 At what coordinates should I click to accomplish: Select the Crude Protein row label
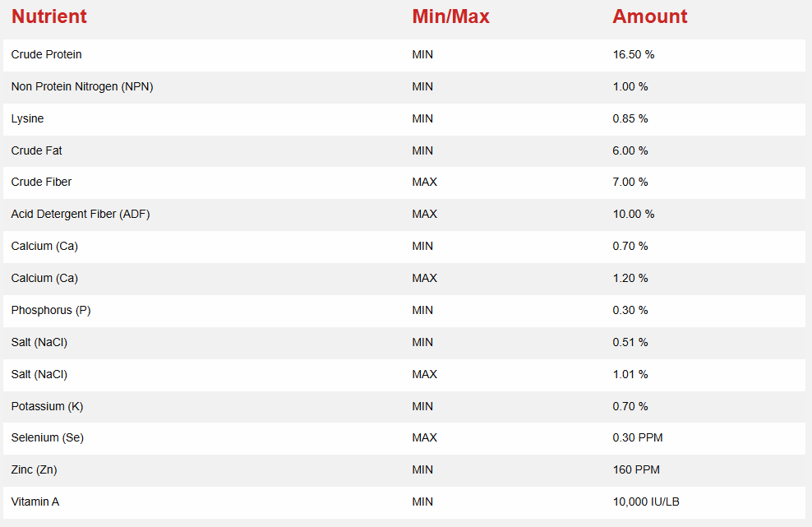pyautogui.click(x=47, y=54)
